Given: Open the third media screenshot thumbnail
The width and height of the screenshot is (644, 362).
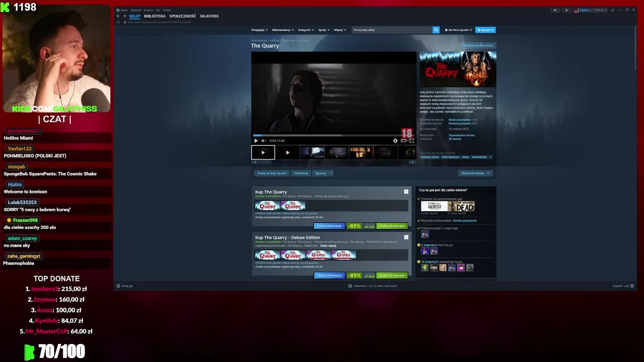Looking at the screenshot, I should (x=312, y=152).
